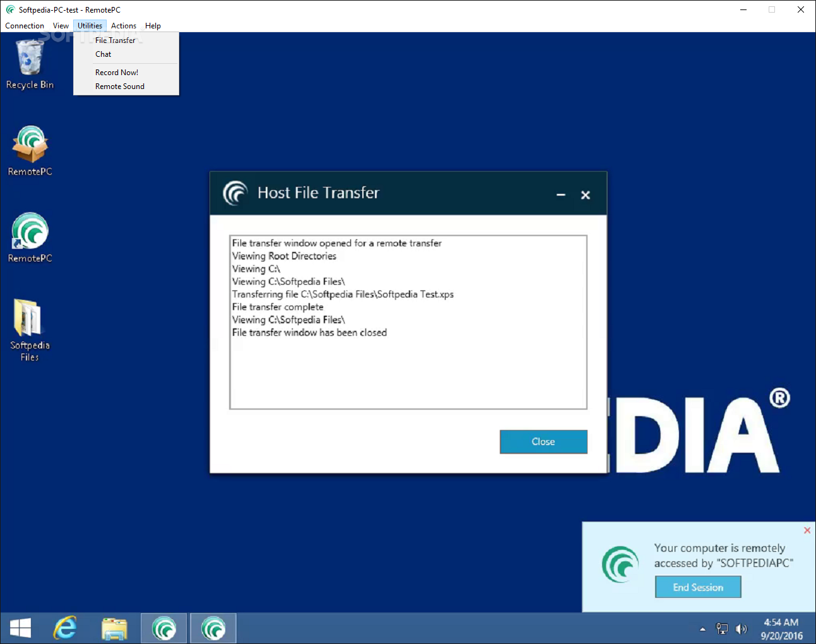
Task: Minimize the RemotePC main window
Action: point(743,10)
